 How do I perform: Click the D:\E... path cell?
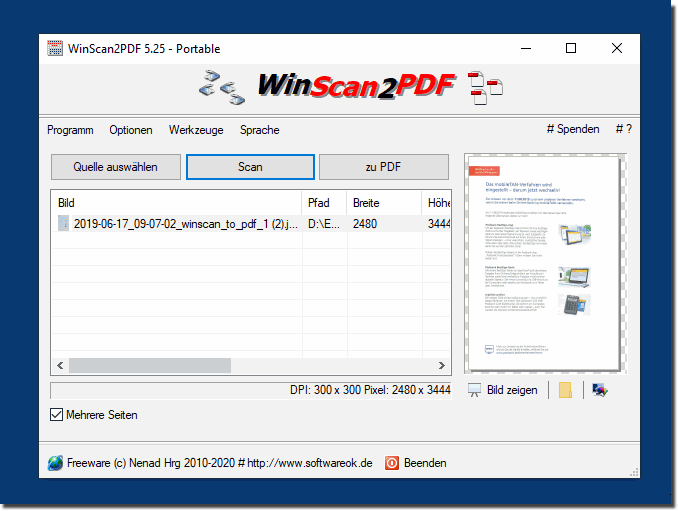(323, 224)
